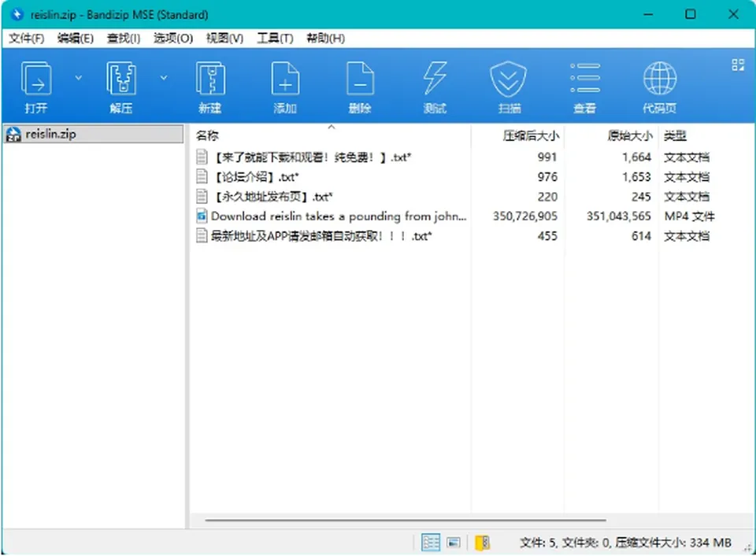Click the compressed size value 350,726,905

pyautogui.click(x=524, y=216)
